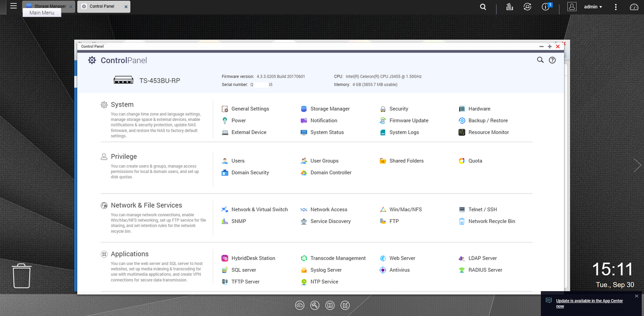Open event notifications info icon
Viewport: 644px width, 316px height.
545,7
